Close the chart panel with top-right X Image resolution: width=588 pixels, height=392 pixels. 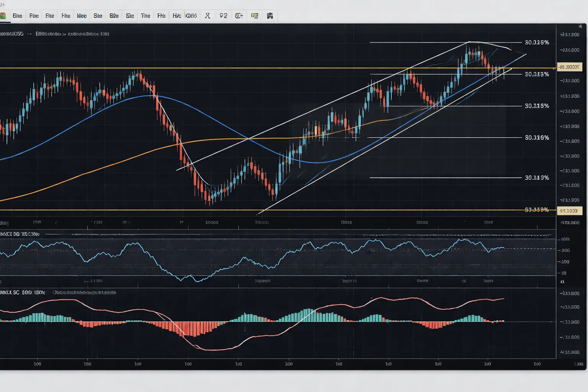pyautogui.click(x=580, y=26)
